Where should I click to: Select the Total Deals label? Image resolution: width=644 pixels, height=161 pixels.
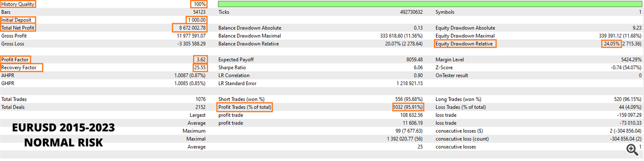coord(13,107)
